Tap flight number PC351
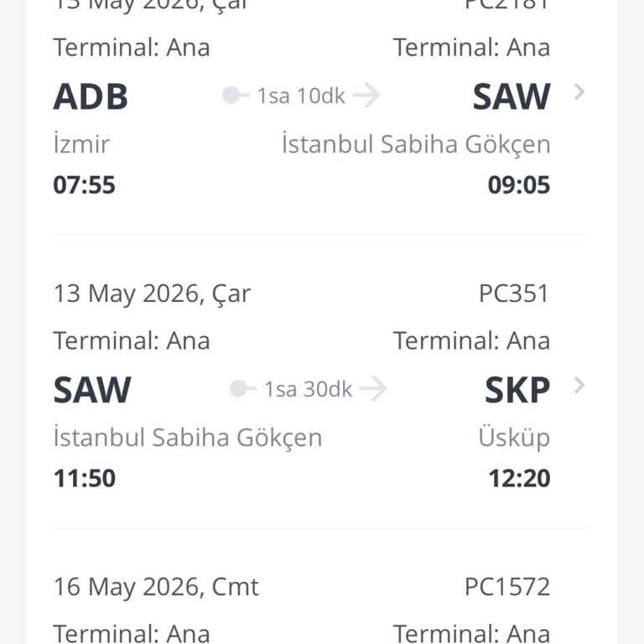The image size is (644, 644). (513, 293)
